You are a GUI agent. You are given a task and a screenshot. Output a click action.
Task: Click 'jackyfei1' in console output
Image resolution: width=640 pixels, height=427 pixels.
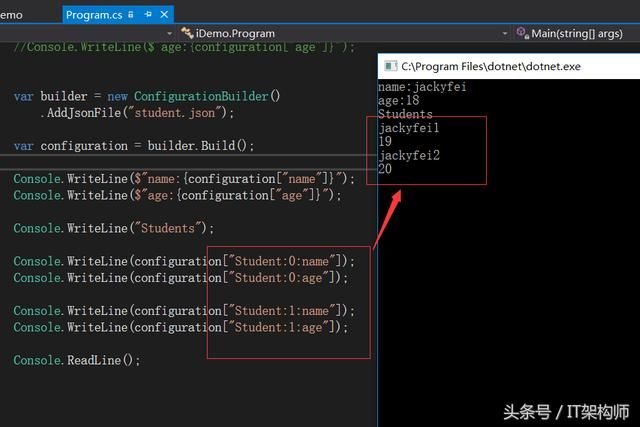point(409,128)
